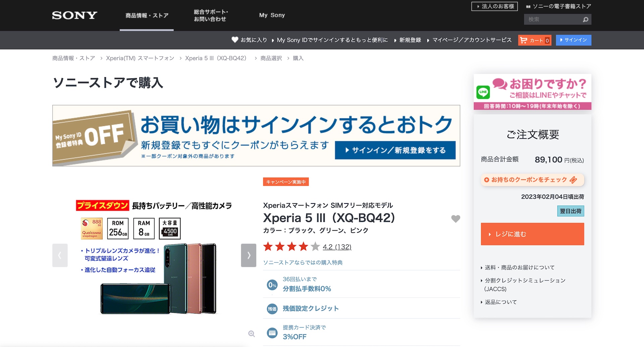Viewport: 644px width, 347px height.
Task: Click the 翌日出荷 badge
Action: (571, 211)
